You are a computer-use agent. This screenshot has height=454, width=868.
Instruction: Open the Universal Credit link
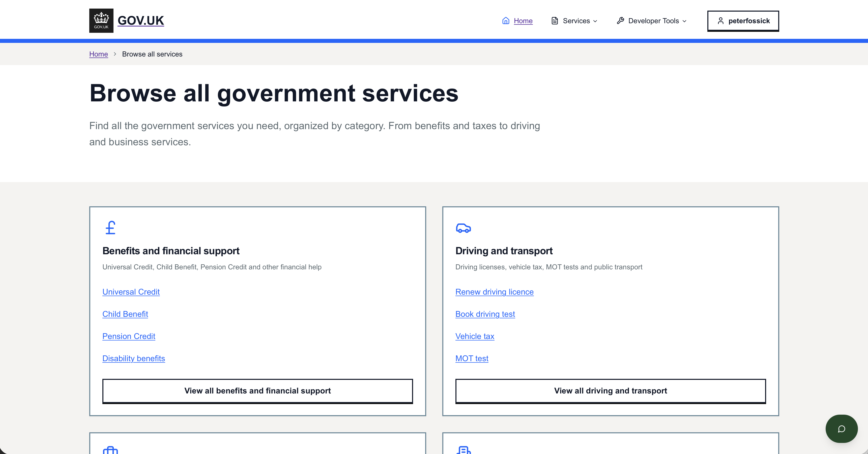[x=131, y=292]
